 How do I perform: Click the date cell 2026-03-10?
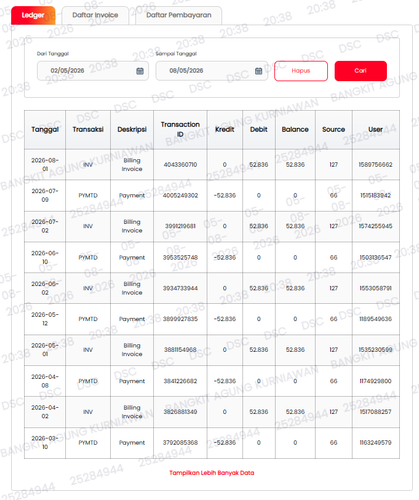45,443
